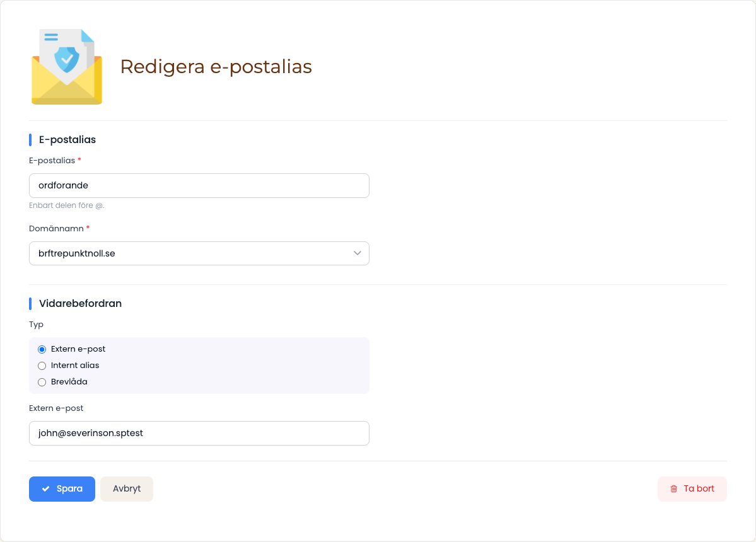Click the checkmark icon on Spara button
The width and height of the screenshot is (756, 542).
click(x=46, y=489)
